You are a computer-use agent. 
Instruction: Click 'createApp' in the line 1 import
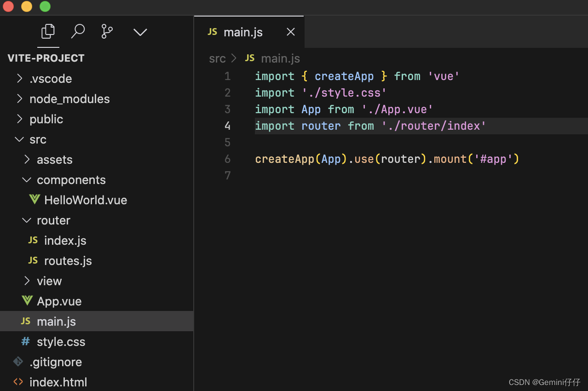[344, 76]
